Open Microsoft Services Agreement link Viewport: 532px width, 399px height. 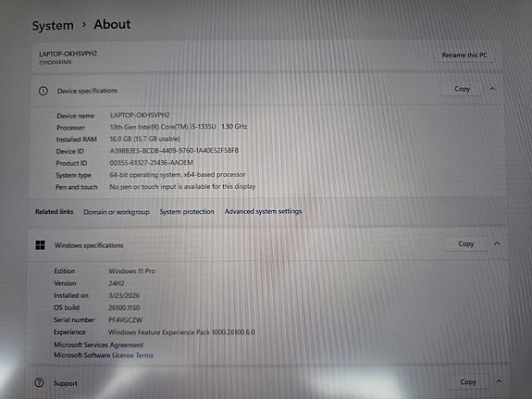click(x=98, y=344)
